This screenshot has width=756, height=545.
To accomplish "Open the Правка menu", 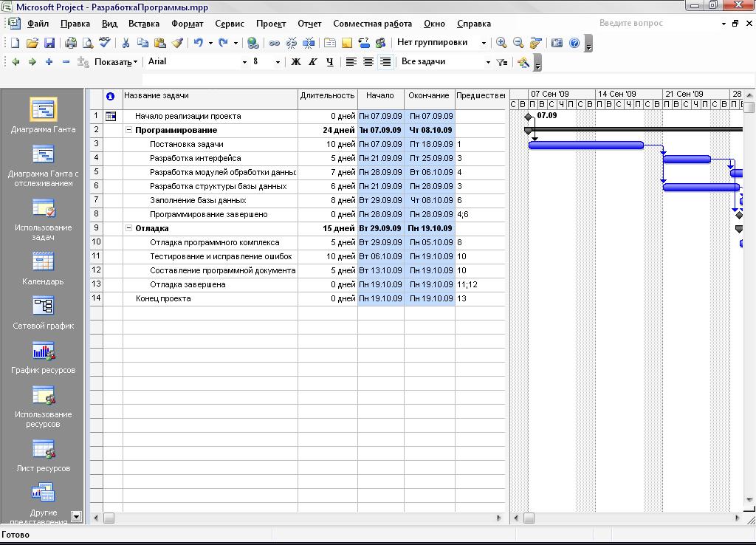I will [75, 24].
